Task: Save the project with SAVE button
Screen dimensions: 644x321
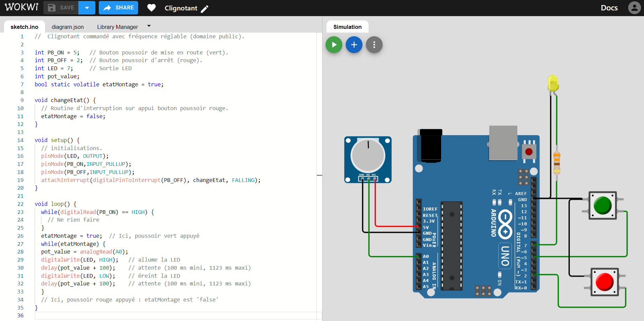Action: click(61, 8)
